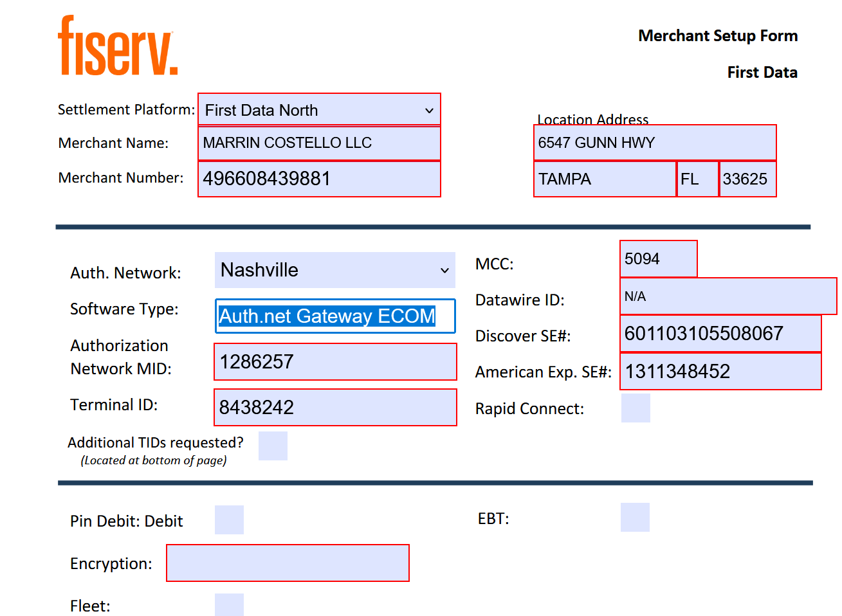Expand the Auth. Network dropdown
The width and height of the screenshot is (842, 616).
coord(334,270)
